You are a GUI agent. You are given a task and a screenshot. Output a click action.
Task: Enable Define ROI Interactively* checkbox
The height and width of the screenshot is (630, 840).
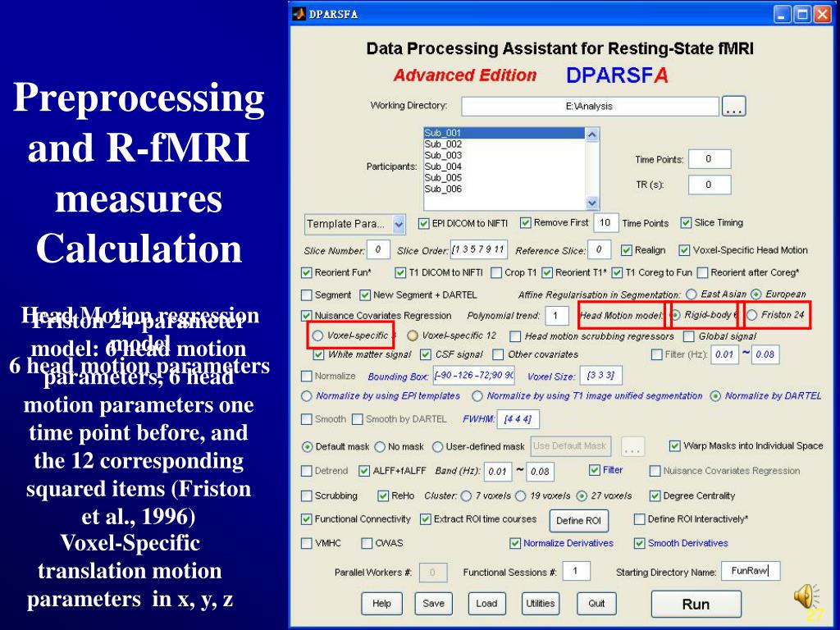click(639, 519)
